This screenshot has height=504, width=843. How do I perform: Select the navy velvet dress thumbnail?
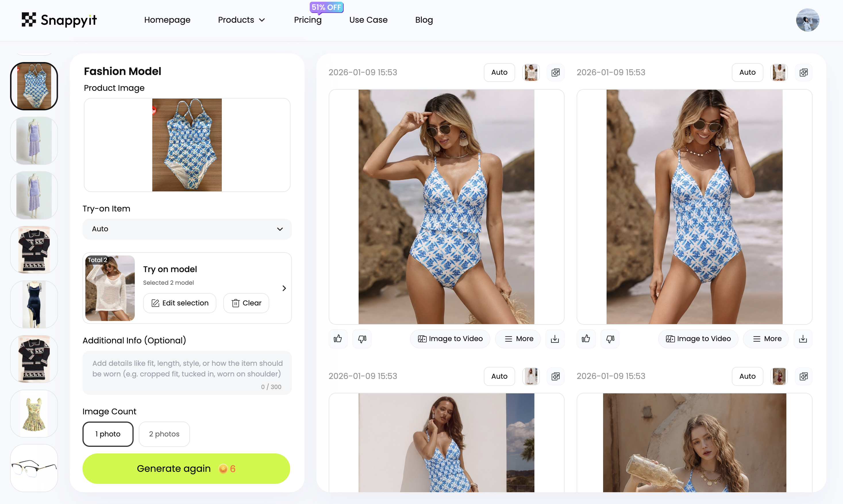(34, 305)
